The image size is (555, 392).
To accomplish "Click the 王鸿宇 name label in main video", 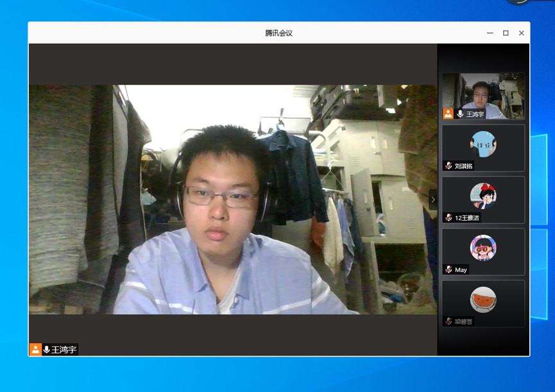I will (x=64, y=350).
